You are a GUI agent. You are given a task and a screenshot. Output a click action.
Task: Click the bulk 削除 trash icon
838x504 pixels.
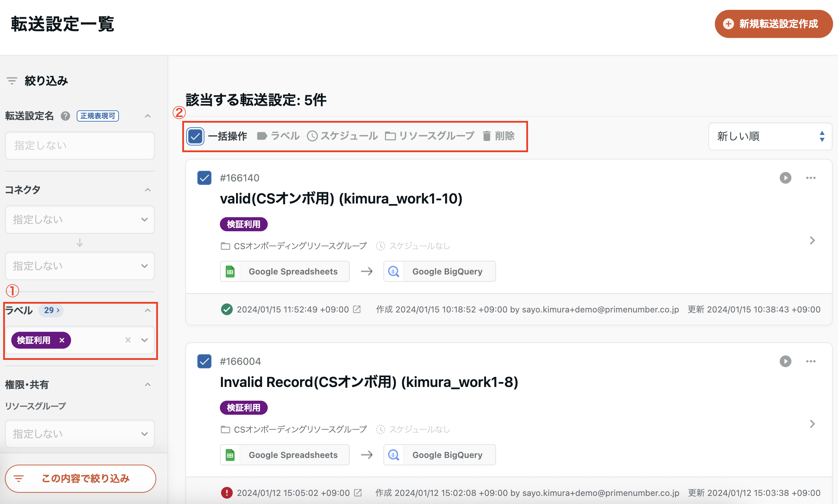click(x=487, y=136)
